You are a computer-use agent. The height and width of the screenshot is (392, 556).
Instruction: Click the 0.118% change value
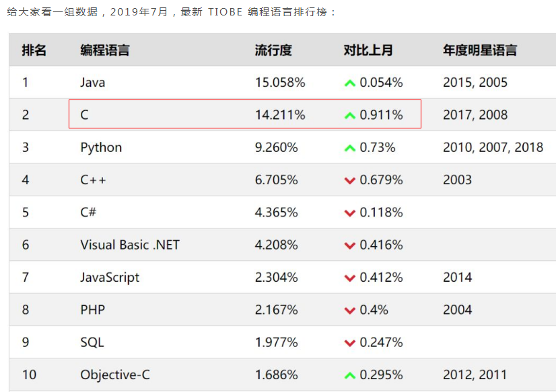coord(381,212)
